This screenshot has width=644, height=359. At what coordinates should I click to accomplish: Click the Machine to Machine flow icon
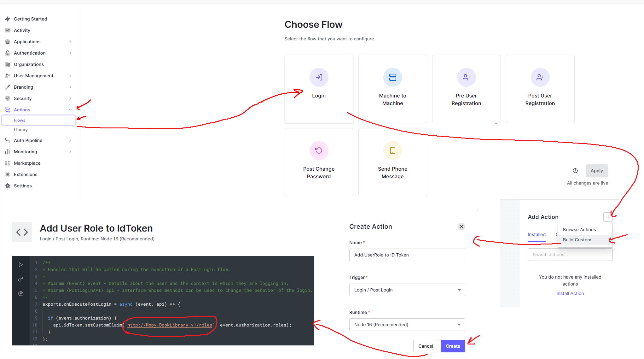392,77
